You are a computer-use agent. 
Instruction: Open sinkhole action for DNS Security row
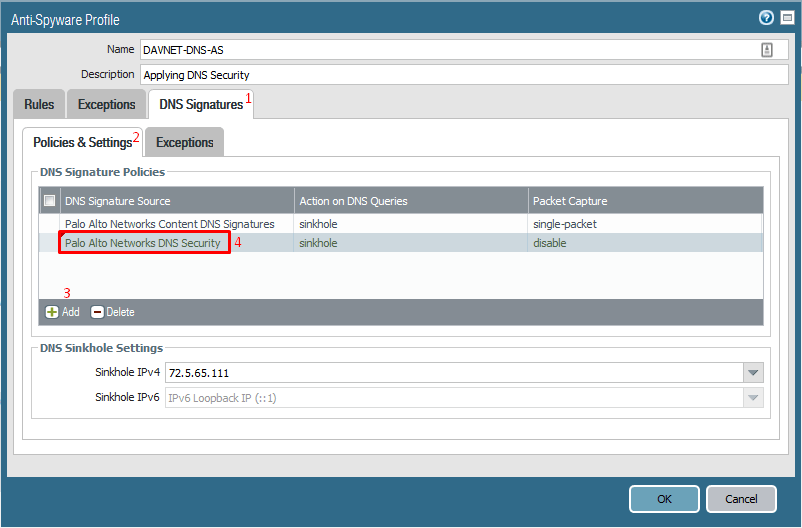pyautogui.click(x=318, y=243)
